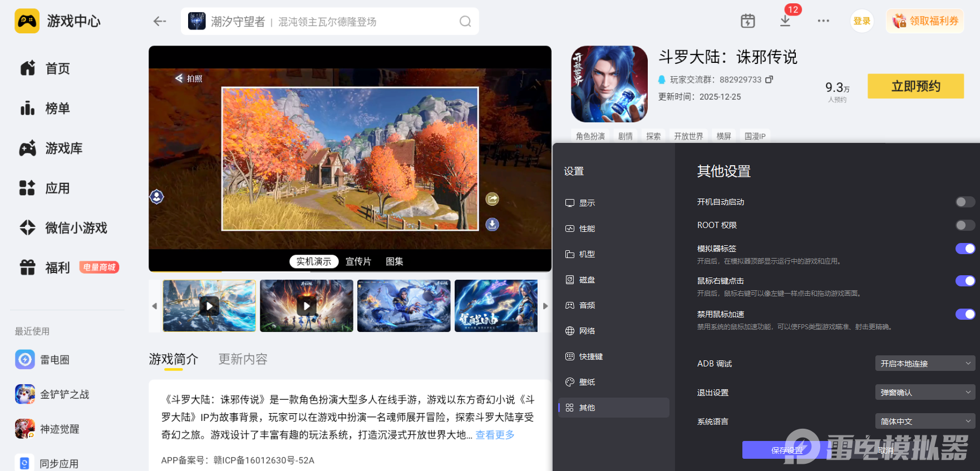Click 取消 button in settings

tap(886, 450)
